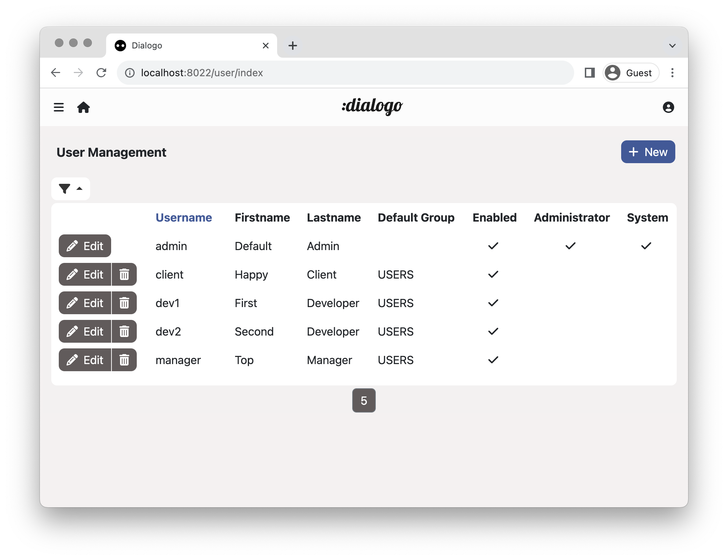
Task: Click the New button to add user
Action: (648, 152)
